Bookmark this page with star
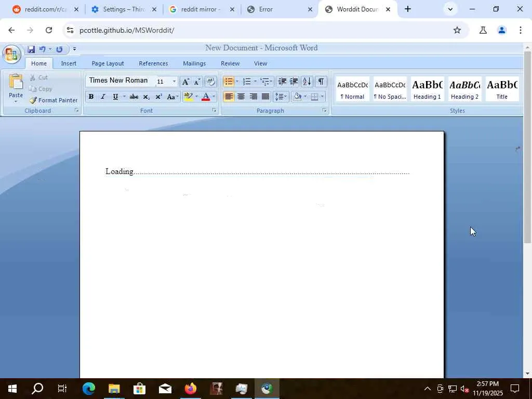The image size is (532, 399). 457,30
